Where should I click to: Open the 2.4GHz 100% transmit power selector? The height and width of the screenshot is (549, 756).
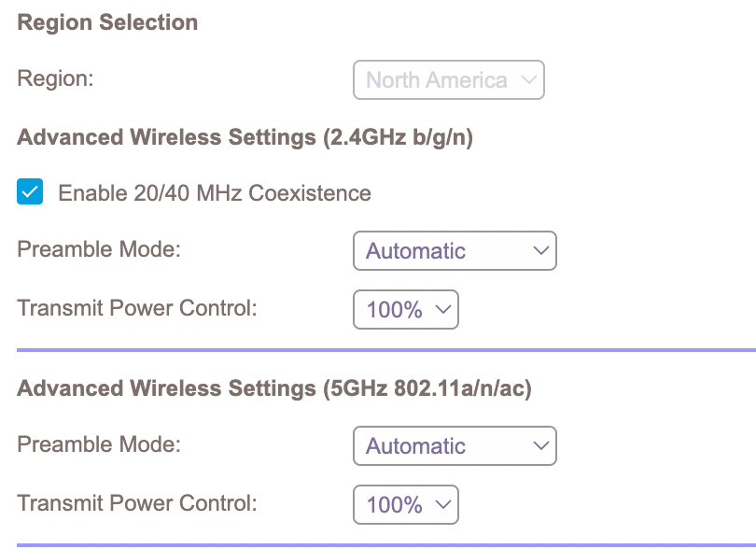click(406, 309)
